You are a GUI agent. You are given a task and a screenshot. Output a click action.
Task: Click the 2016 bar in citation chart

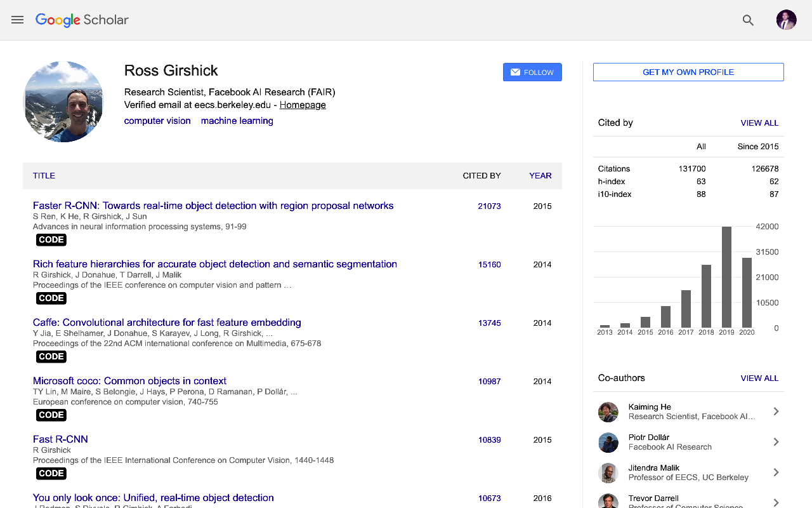click(x=665, y=317)
